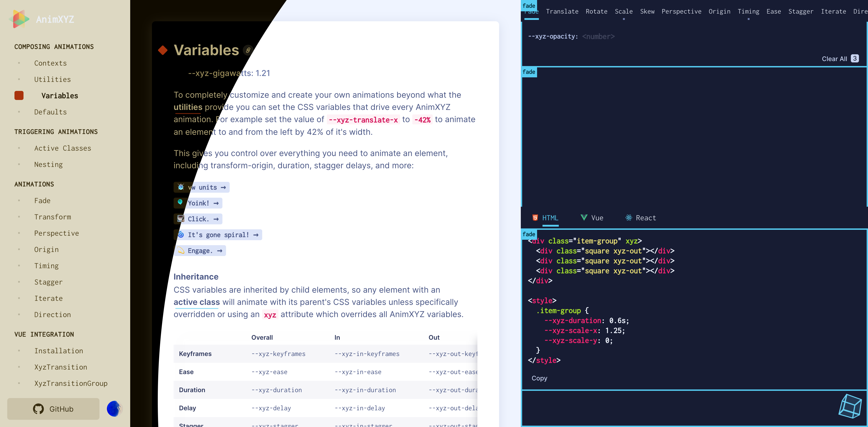Open the 'Click.' computer example
868x427 pixels.
point(198,219)
